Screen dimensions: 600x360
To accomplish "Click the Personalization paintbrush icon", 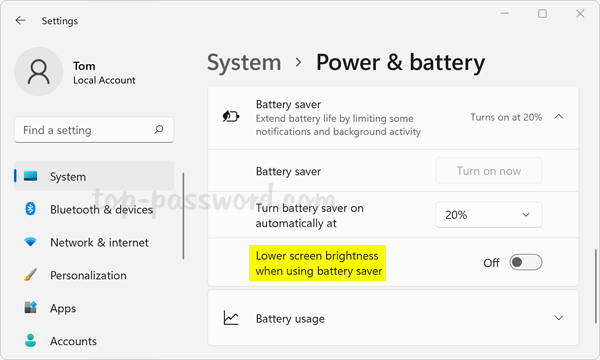I will pos(31,275).
